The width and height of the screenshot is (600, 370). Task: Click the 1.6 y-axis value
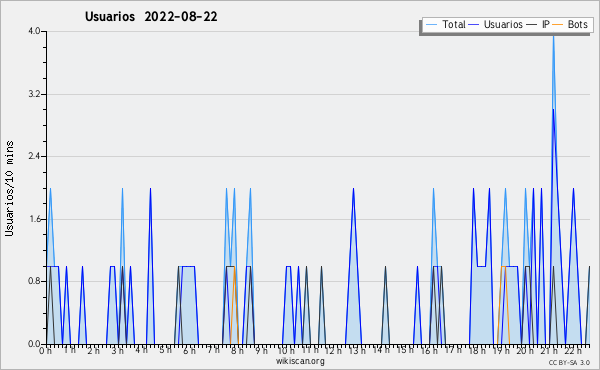click(x=34, y=219)
